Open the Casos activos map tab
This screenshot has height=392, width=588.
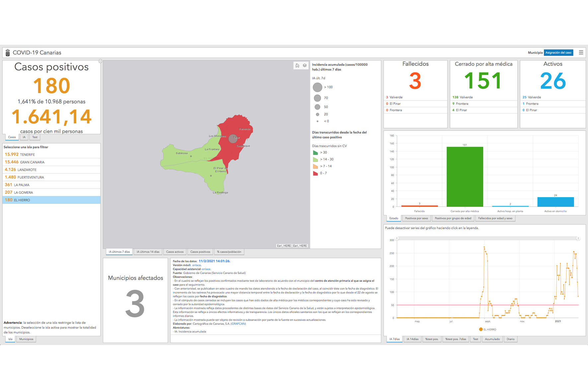pyautogui.click(x=175, y=252)
